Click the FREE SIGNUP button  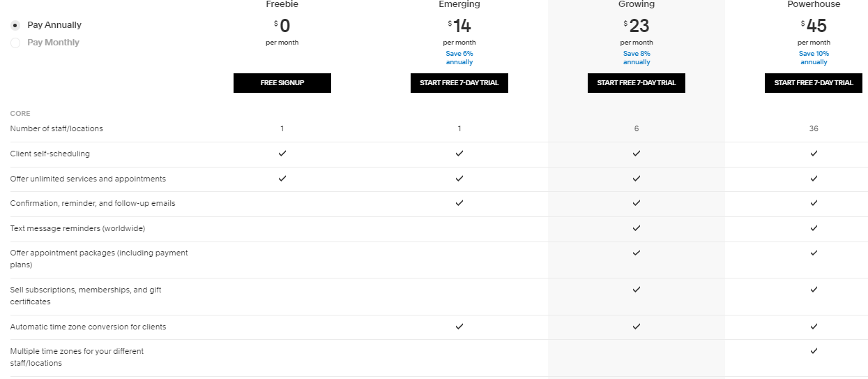point(282,83)
